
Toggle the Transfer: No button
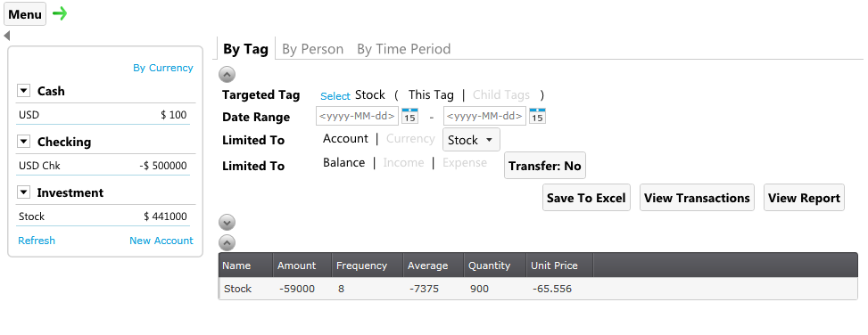pos(545,166)
